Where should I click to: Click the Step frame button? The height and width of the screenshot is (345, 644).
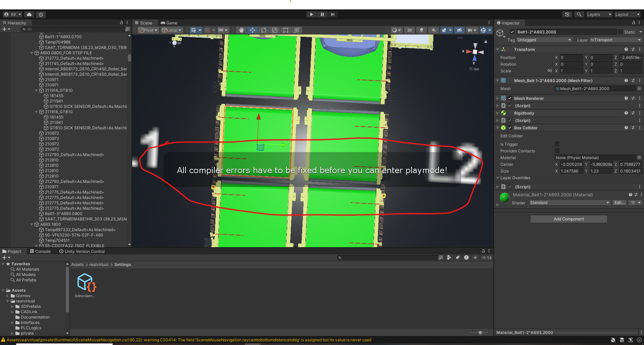click(x=332, y=14)
